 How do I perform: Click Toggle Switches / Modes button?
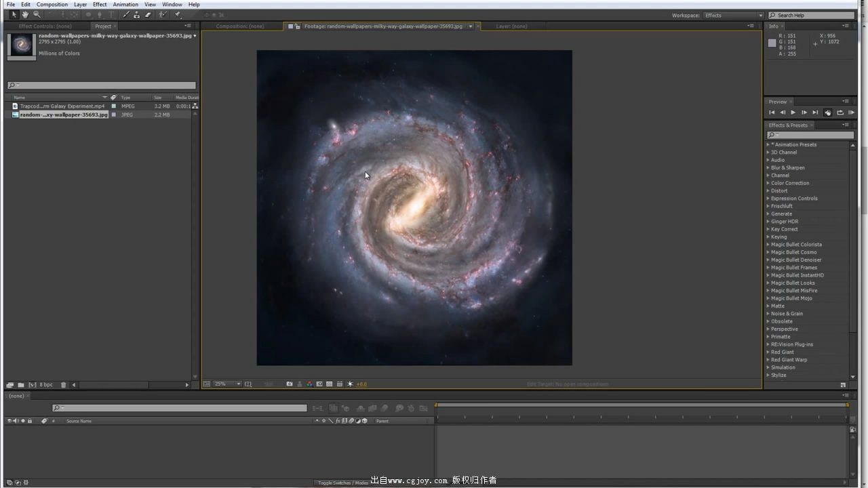(x=343, y=483)
